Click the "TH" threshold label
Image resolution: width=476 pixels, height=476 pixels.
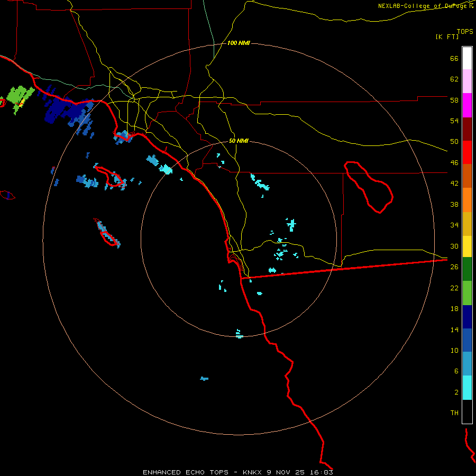click(454, 413)
